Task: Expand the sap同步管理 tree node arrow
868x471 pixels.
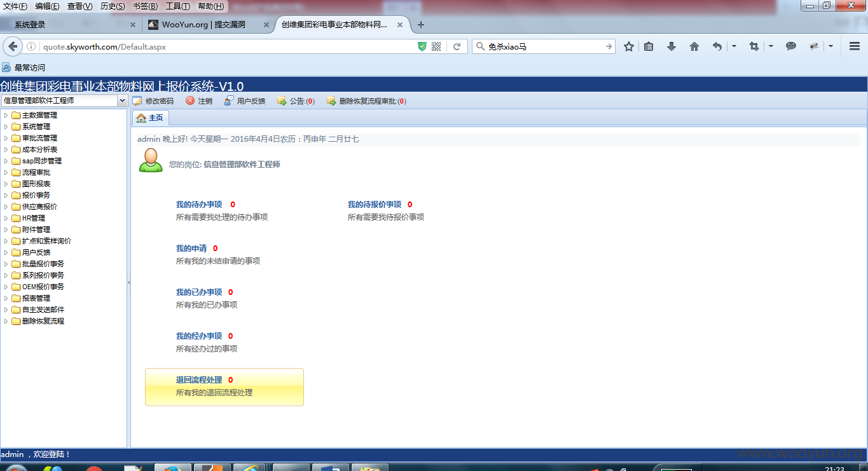Action: pos(6,161)
